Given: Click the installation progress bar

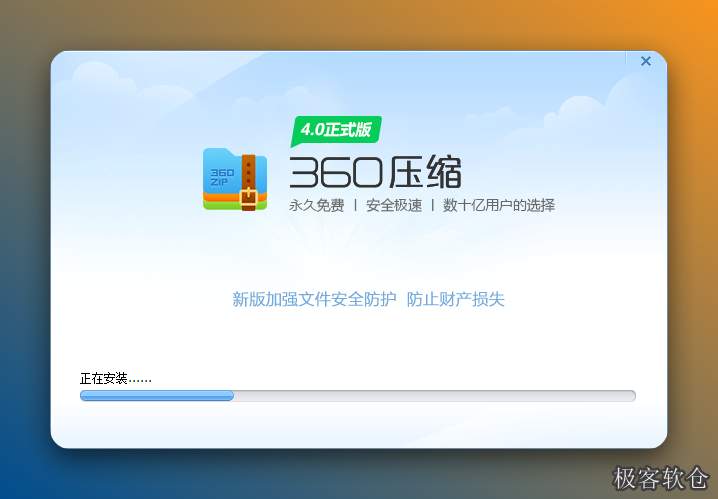Looking at the screenshot, I should pyautogui.click(x=358, y=396).
